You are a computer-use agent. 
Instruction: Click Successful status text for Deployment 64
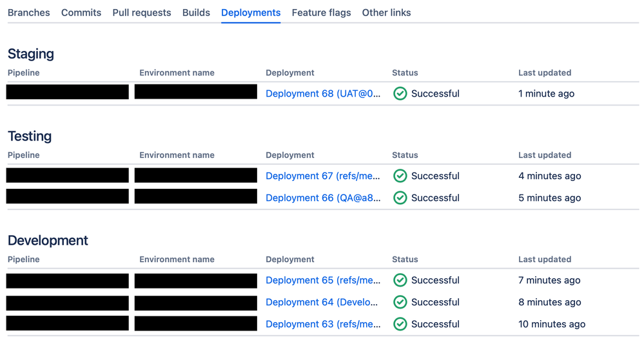tap(435, 302)
